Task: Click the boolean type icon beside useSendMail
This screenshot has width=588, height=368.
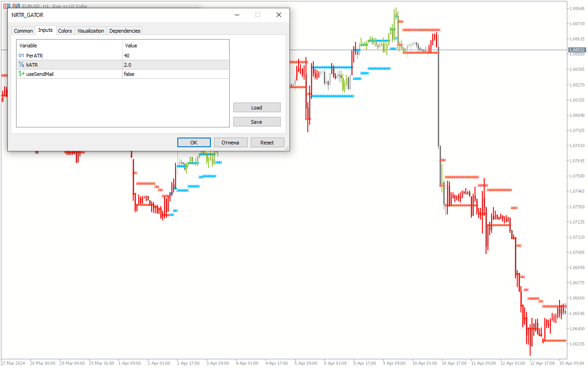Action: point(21,74)
